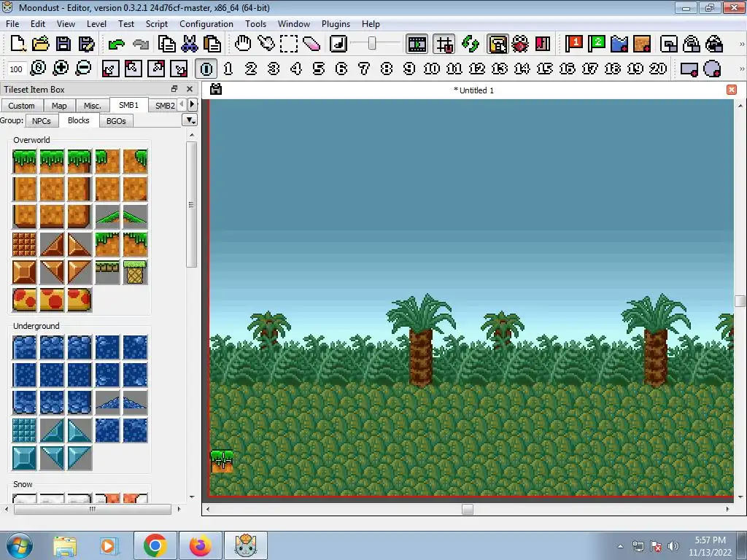This screenshot has width=747, height=560.
Task: Switch to section 15
Action: click(544, 69)
